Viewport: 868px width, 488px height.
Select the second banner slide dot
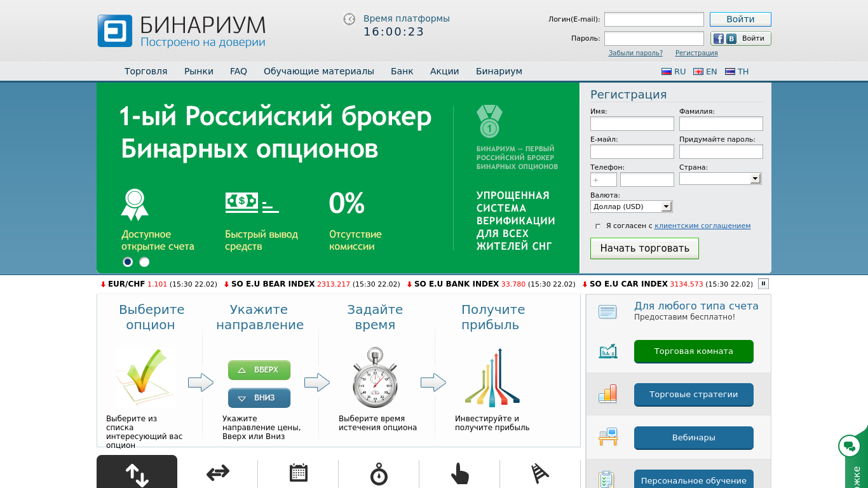144,262
